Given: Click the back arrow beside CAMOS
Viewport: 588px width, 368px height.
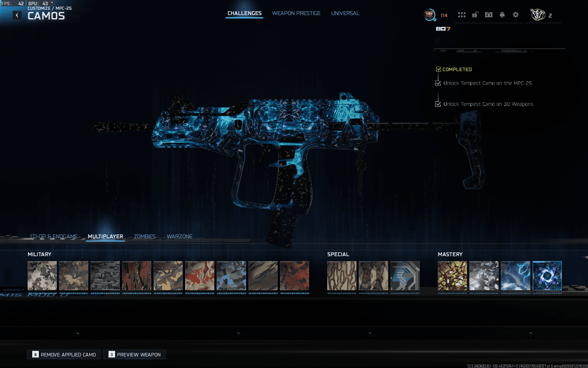Looking at the screenshot, I should (x=16, y=15).
